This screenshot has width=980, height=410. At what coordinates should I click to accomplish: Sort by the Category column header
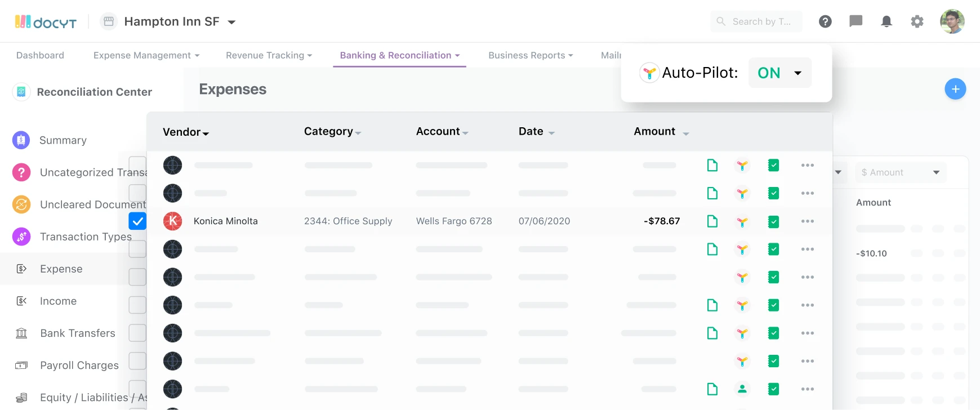(x=332, y=131)
